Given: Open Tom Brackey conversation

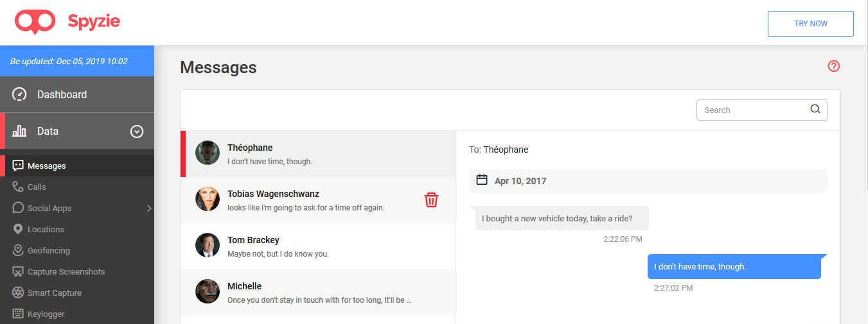Looking at the screenshot, I should [x=318, y=246].
